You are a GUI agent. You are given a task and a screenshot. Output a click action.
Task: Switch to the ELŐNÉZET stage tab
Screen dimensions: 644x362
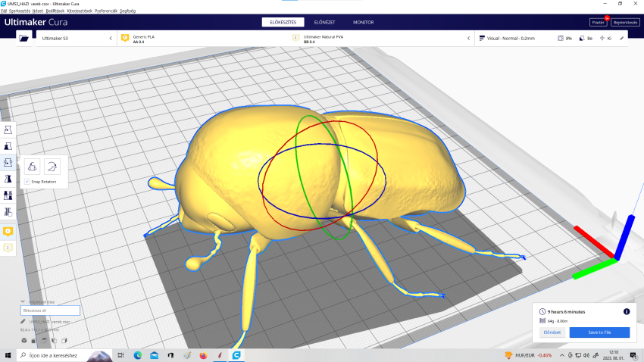pos(324,22)
